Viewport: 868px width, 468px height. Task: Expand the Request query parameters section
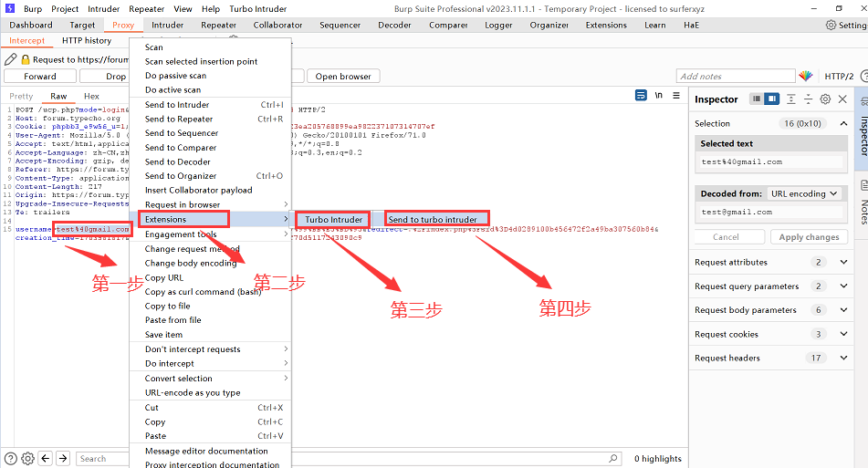click(843, 286)
